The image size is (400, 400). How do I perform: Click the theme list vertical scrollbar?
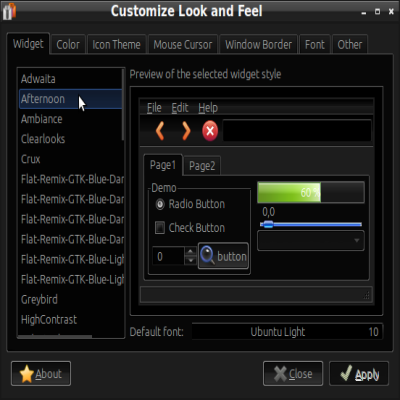click(123, 105)
